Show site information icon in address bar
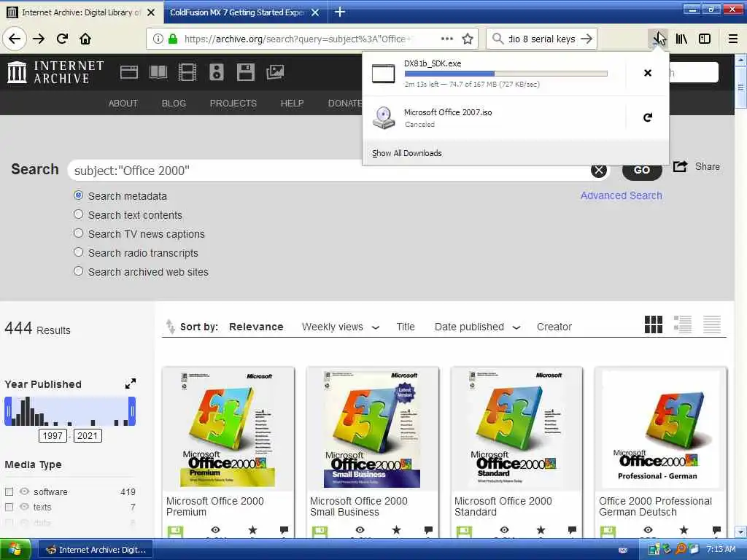This screenshot has width=747, height=560. point(158,39)
